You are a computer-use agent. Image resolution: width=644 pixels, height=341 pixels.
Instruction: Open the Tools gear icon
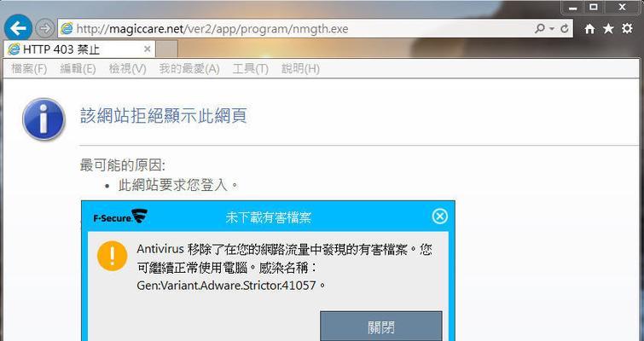point(627,28)
